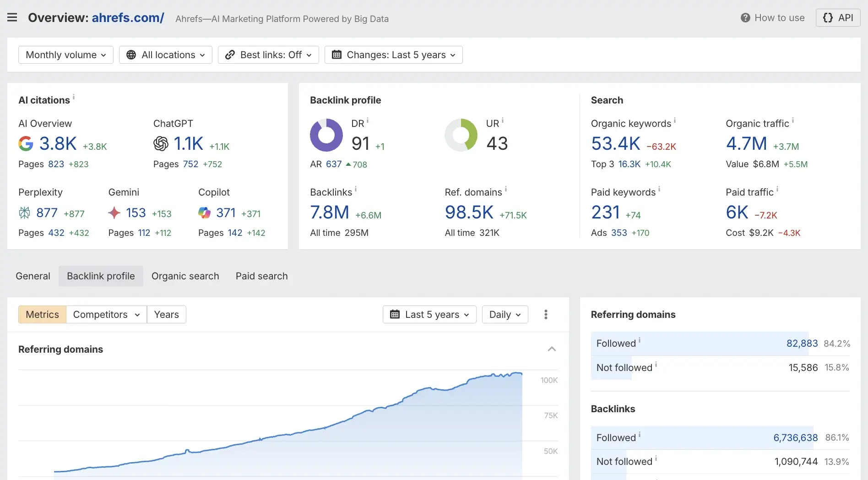
Task: Click the question mark next to How to use
Action: [744, 17]
